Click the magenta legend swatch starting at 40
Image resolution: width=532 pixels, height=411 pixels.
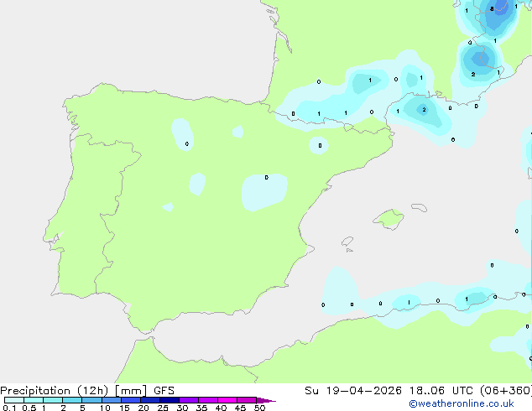tap(227, 400)
